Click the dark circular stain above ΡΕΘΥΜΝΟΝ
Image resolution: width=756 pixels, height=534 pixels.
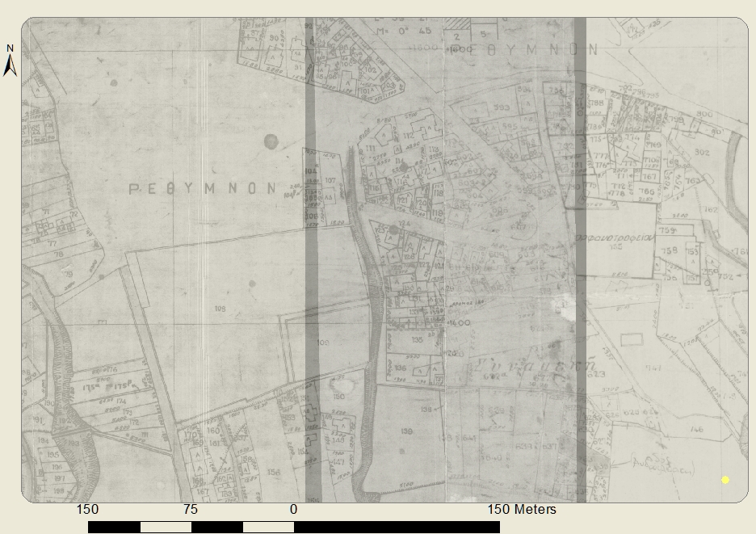[x=271, y=142]
